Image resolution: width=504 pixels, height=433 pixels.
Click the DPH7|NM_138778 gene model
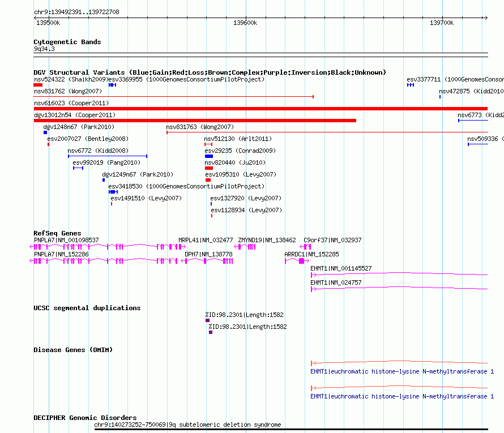pyautogui.click(x=207, y=261)
